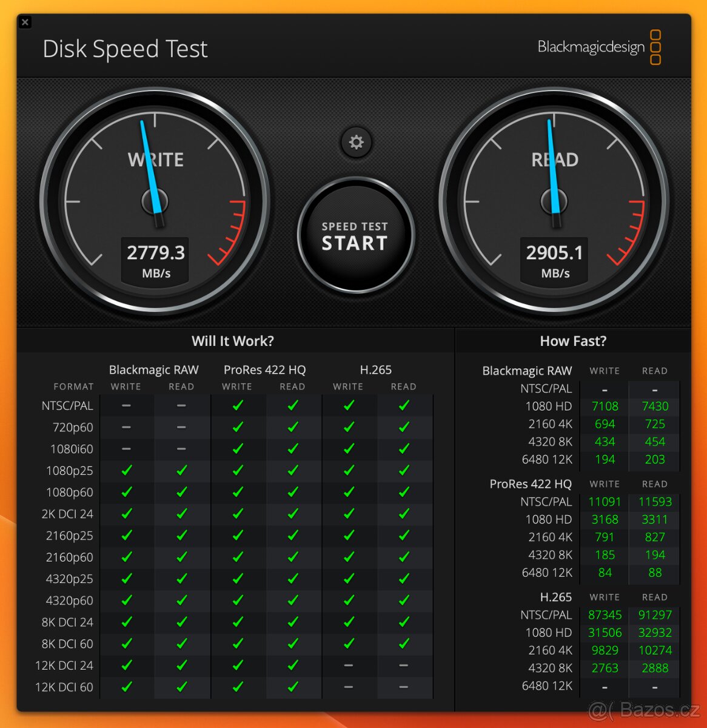Select the H.265 NTSC/PAL write value 87345
707x728 pixels.
tap(605, 615)
